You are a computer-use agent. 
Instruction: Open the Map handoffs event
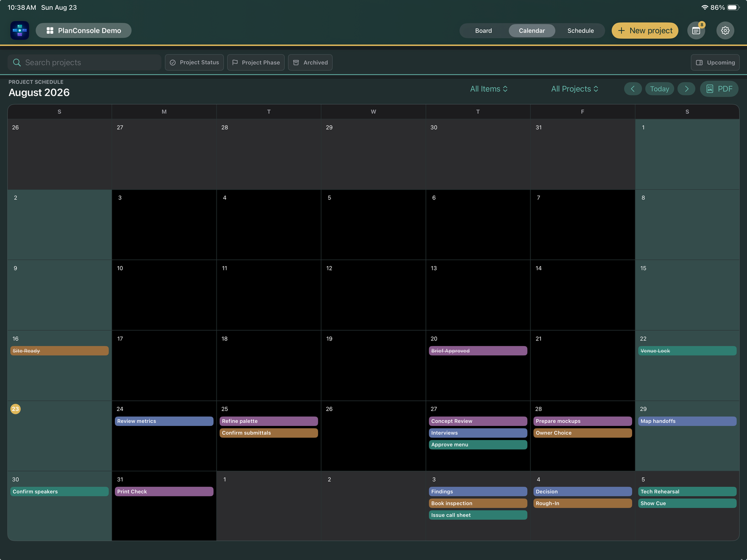click(687, 421)
